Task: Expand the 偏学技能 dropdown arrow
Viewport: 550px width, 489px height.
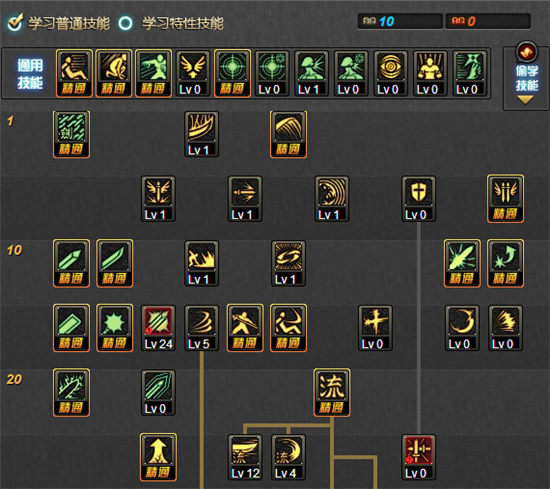Action: pos(525,100)
